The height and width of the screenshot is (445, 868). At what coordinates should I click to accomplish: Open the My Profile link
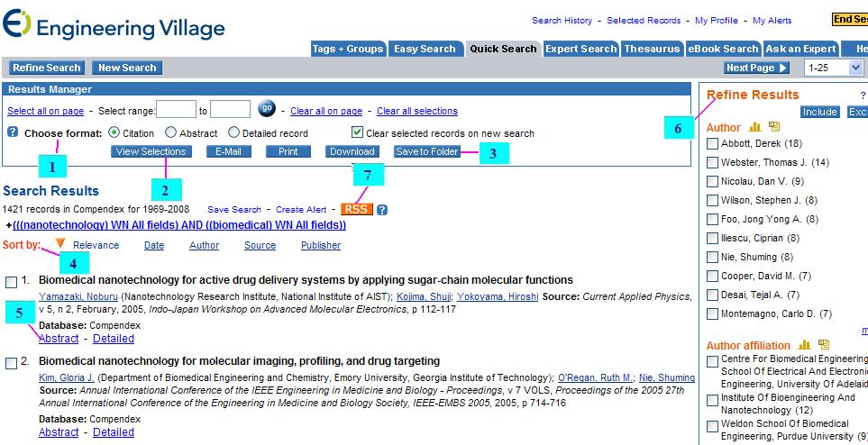[717, 21]
